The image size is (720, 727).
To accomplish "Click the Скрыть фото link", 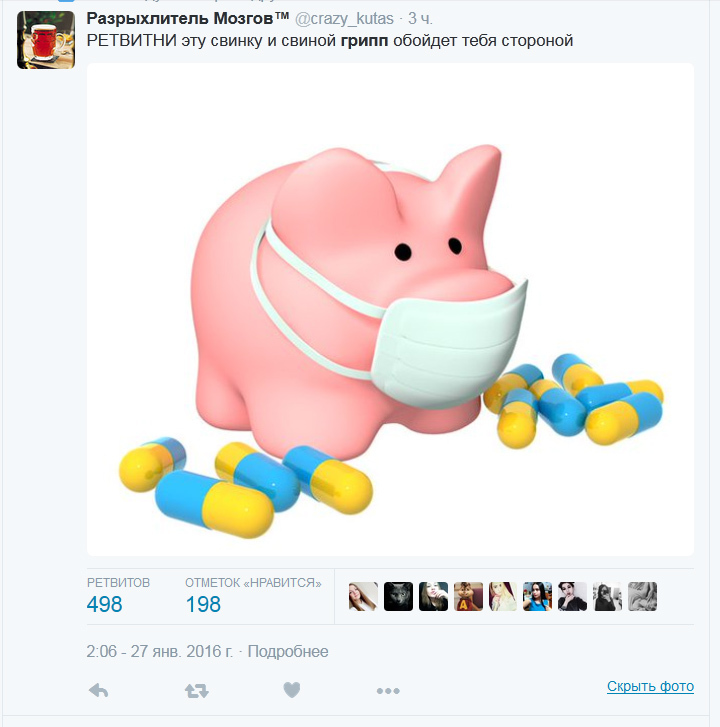I will coord(650,686).
